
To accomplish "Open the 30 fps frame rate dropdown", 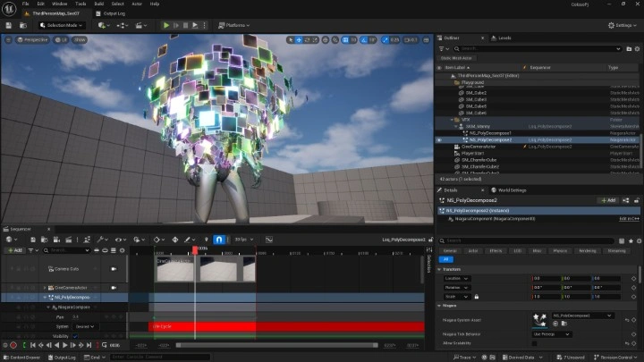I will pos(241,240).
